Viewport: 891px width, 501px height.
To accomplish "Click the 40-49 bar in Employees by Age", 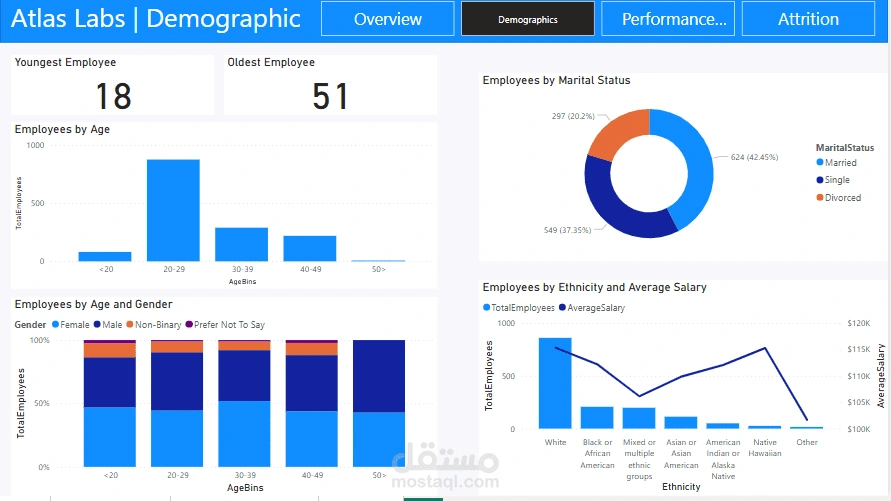I will click(310, 248).
